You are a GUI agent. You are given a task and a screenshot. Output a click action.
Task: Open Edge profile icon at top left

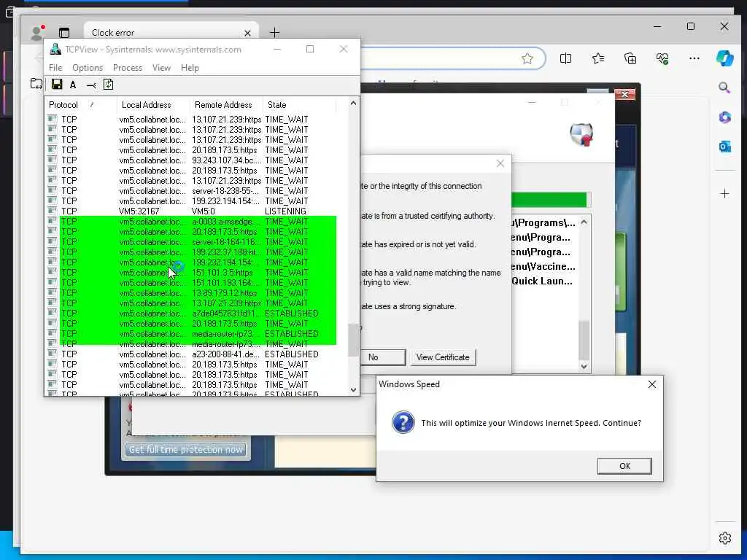pos(37,32)
